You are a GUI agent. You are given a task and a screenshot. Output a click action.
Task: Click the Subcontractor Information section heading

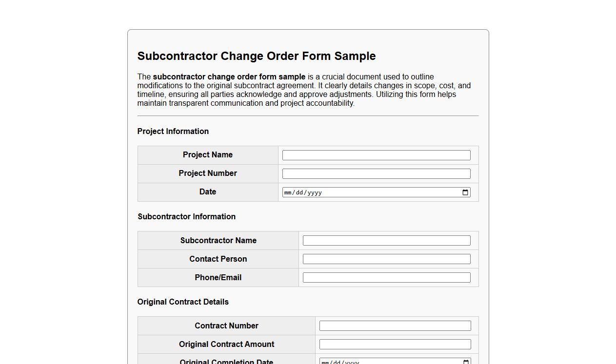[187, 216]
